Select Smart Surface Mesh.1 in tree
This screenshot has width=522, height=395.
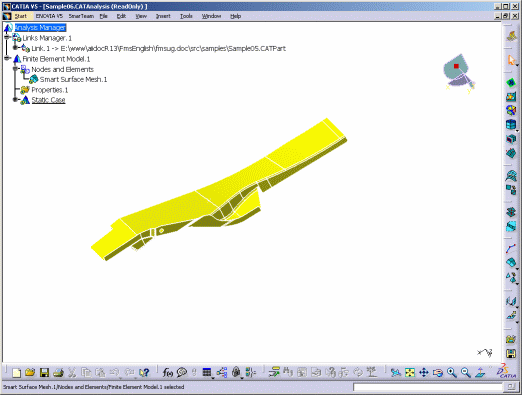coord(73,79)
